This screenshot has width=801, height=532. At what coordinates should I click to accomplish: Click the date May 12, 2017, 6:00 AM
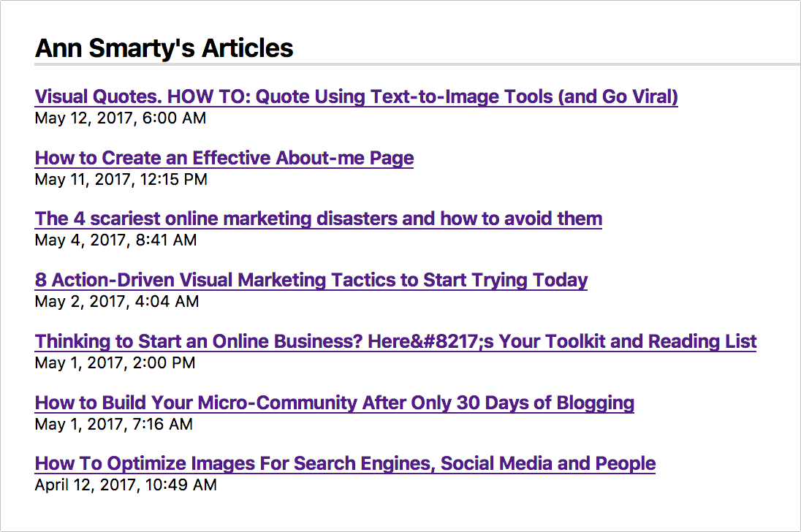pos(121,118)
